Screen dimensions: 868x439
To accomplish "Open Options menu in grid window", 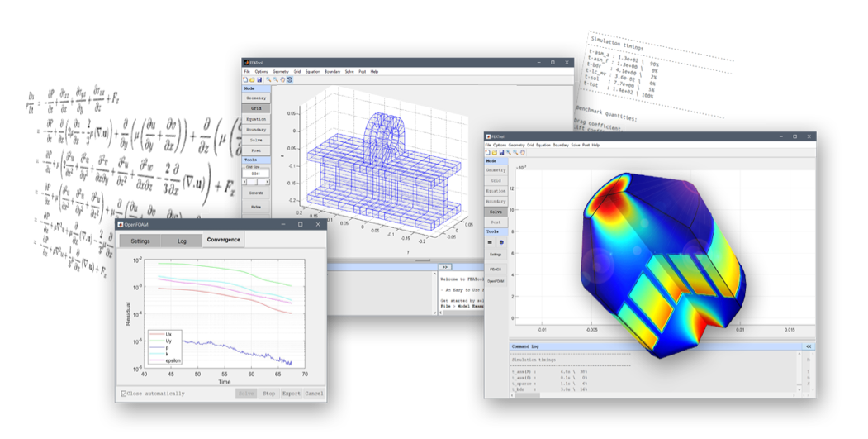I will (261, 71).
